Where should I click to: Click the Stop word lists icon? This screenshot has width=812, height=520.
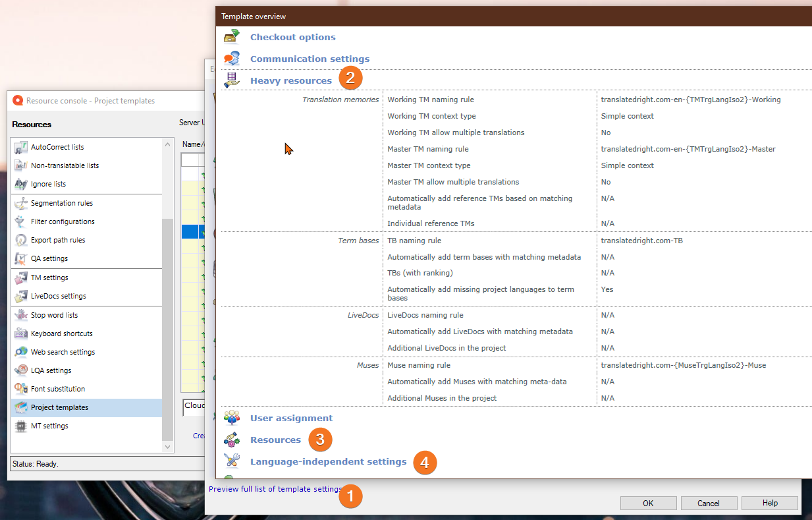tap(21, 315)
